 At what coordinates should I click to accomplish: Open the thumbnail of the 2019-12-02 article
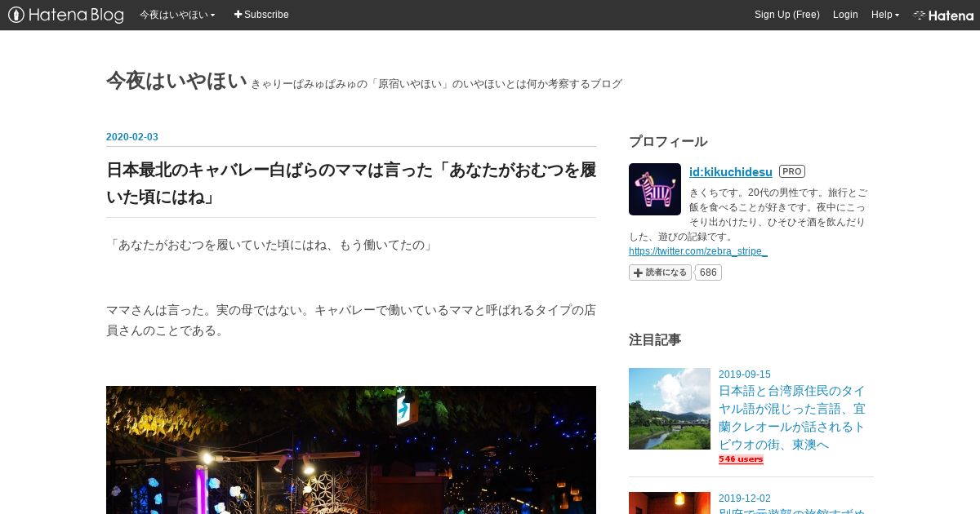(670, 503)
